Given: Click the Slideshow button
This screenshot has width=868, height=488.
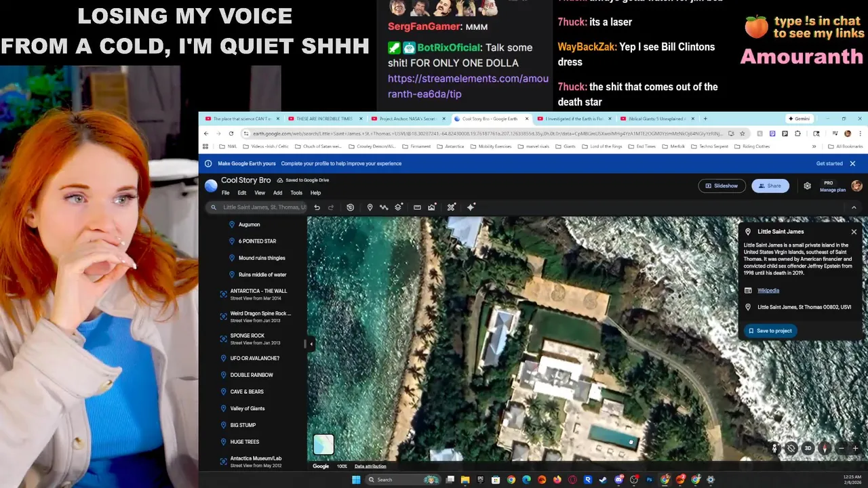Looking at the screenshot, I should click(x=722, y=186).
